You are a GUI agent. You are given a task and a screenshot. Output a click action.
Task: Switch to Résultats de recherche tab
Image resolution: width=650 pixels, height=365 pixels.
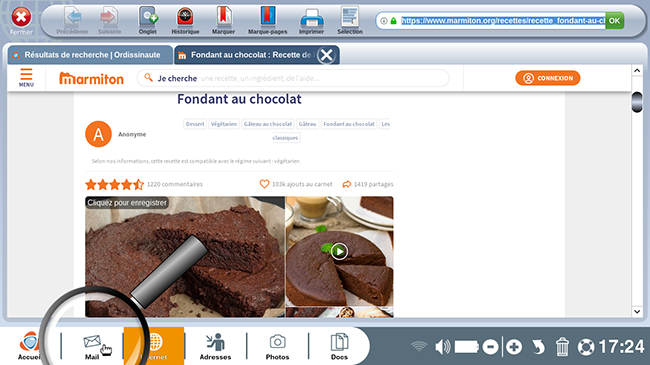click(x=90, y=55)
